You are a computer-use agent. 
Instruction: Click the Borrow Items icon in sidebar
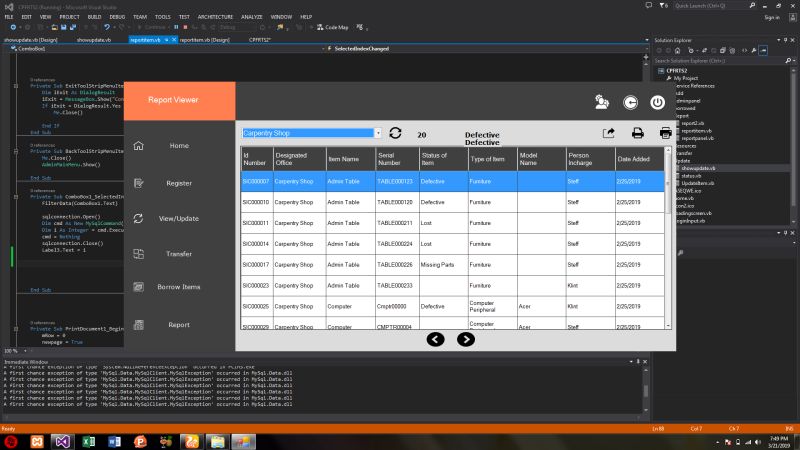click(138, 287)
